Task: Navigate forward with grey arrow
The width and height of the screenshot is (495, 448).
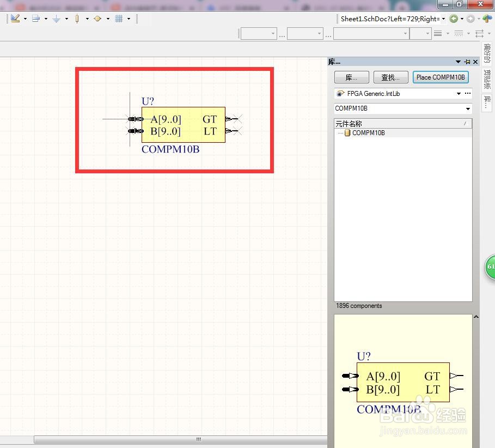Action: coord(470,19)
